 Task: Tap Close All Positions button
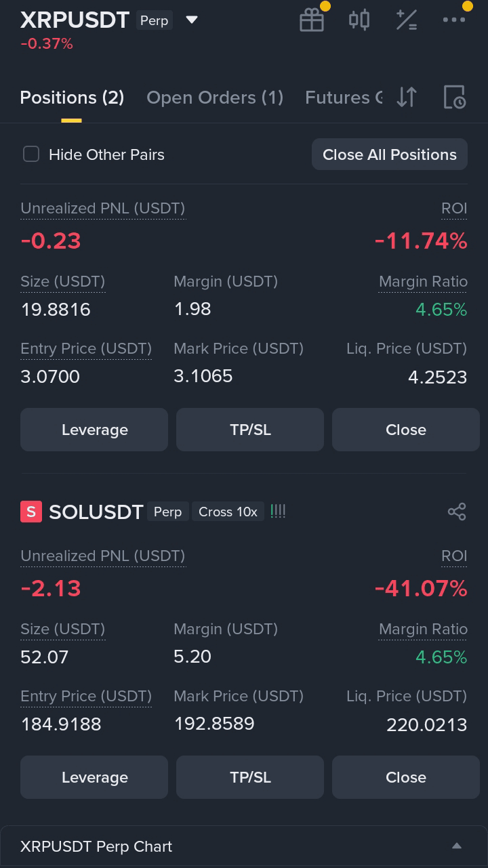390,154
